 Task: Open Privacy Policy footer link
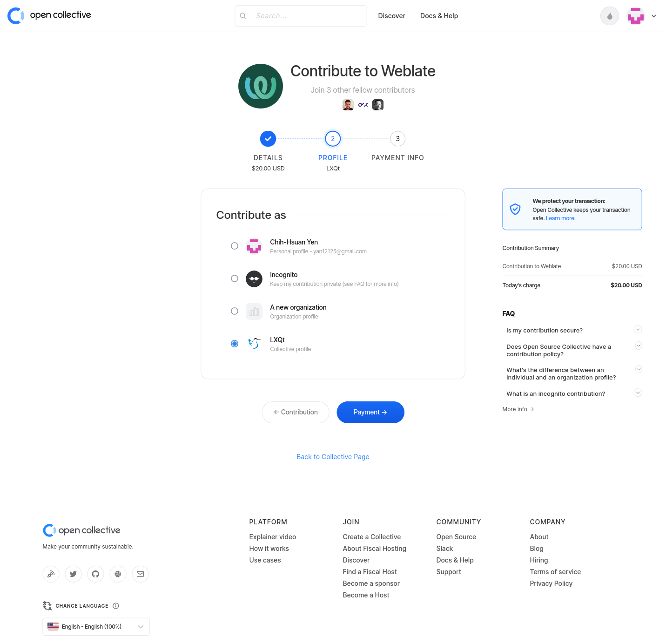point(551,583)
